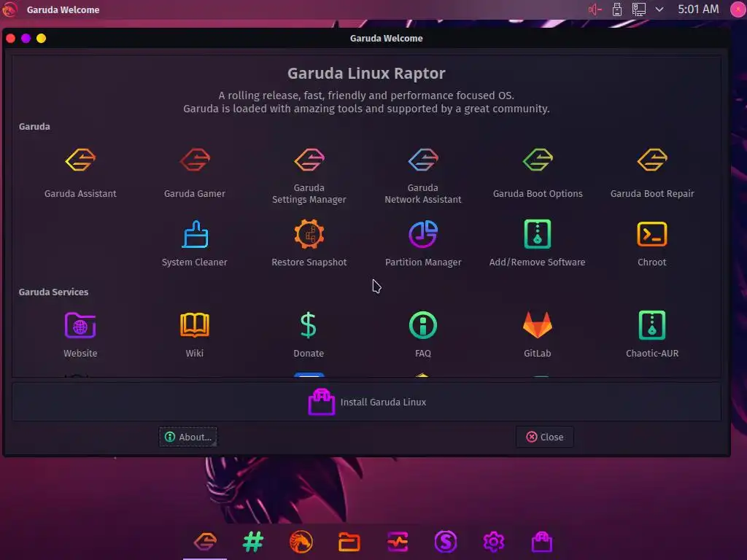Start System Cleaner
The height and width of the screenshot is (560, 747).
[x=194, y=244]
